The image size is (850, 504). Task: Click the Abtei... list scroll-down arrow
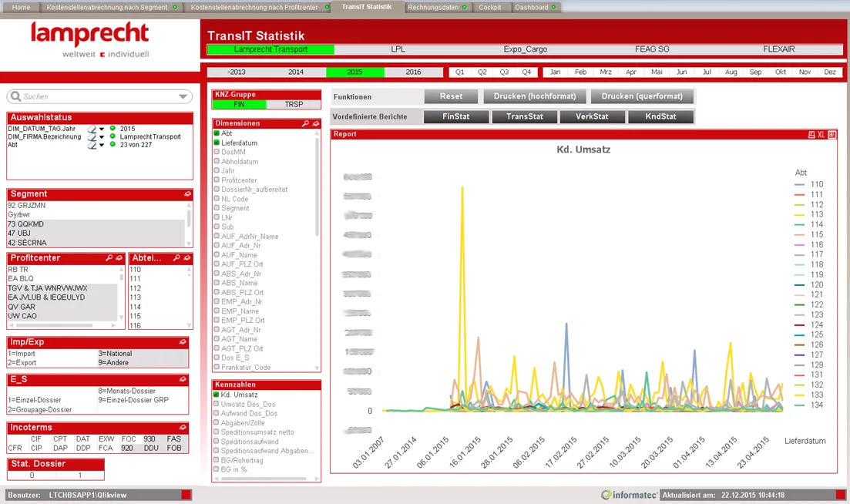pyautogui.click(x=190, y=325)
